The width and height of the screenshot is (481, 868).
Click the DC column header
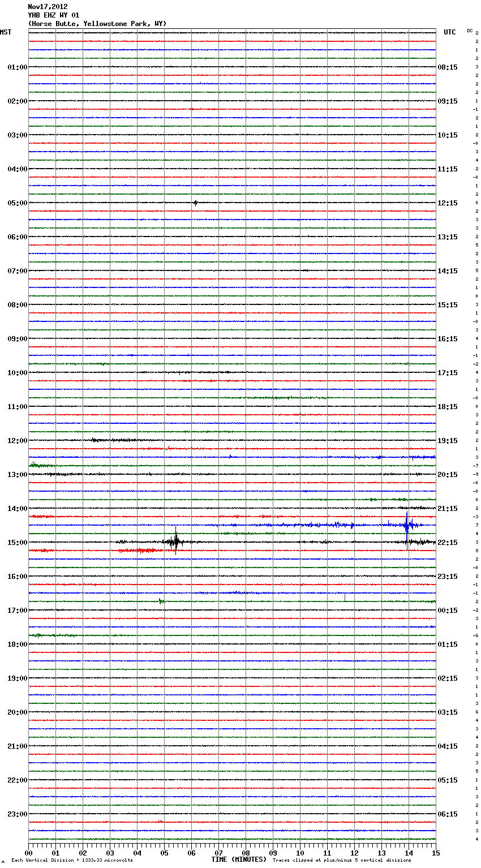point(470,31)
